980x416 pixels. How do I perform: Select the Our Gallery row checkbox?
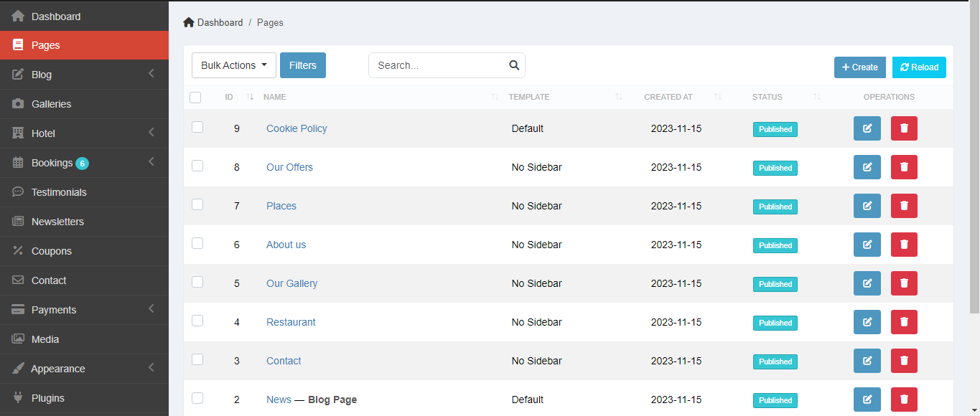coord(197,282)
